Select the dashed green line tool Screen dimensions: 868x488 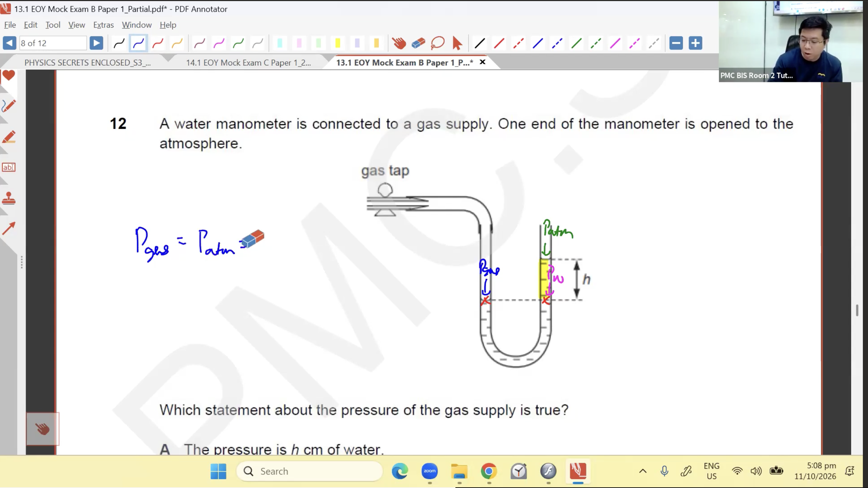[596, 43]
